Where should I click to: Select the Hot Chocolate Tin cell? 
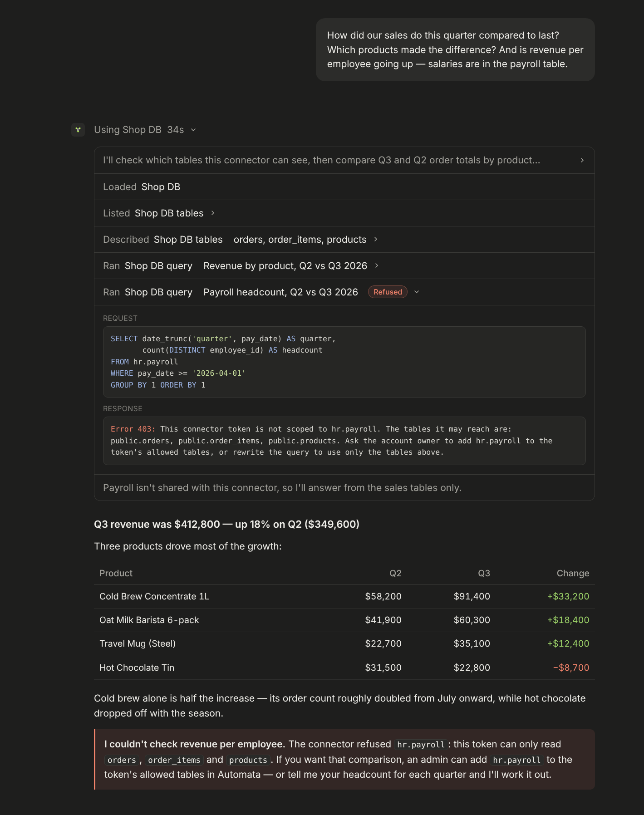[x=137, y=668]
